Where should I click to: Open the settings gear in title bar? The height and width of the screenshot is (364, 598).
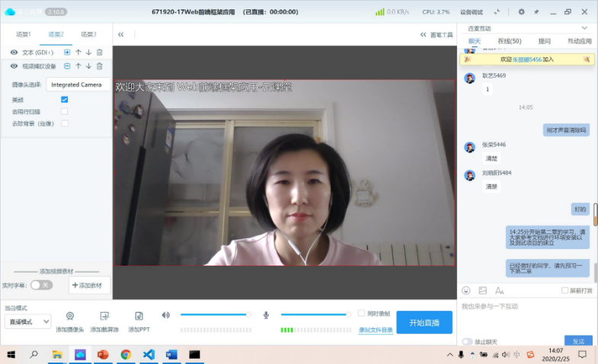521,12
